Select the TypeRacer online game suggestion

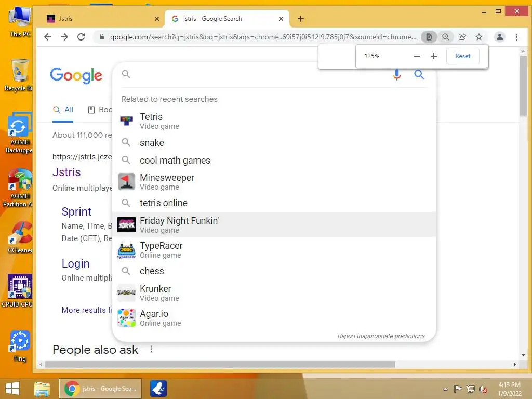(274, 250)
